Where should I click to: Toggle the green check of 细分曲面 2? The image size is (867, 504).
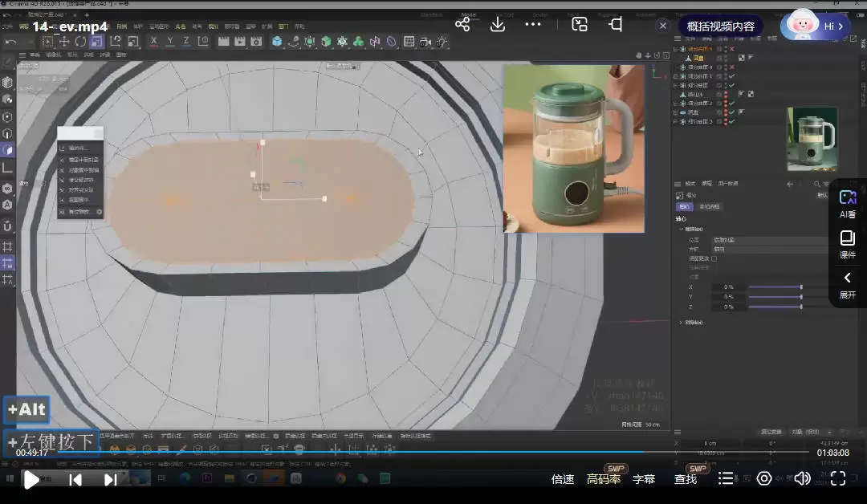point(732,104)
